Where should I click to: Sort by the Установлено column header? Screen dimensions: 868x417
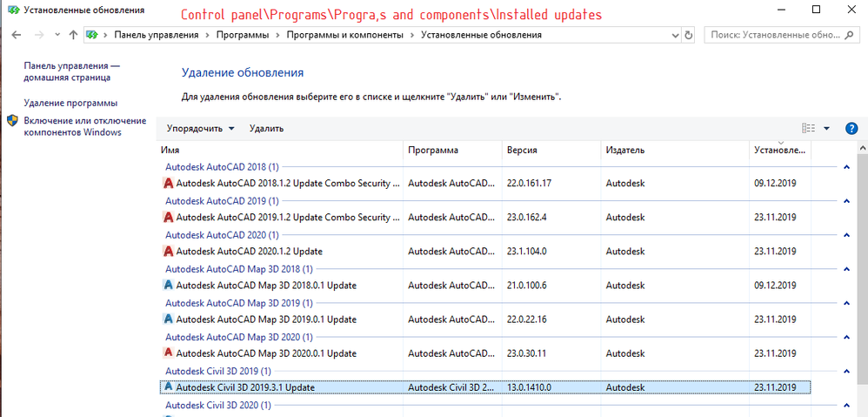pos(780,150)
